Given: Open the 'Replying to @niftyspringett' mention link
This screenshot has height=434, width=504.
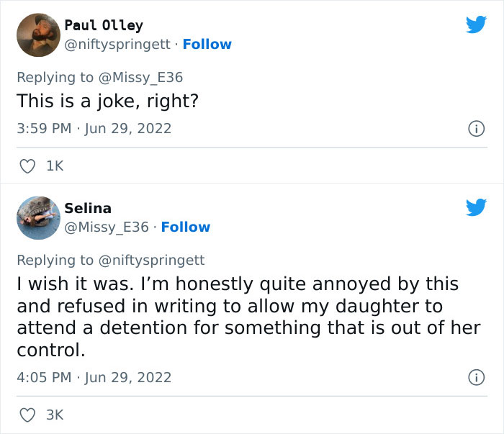Looking at the screenshot, I should pos(150,260).
